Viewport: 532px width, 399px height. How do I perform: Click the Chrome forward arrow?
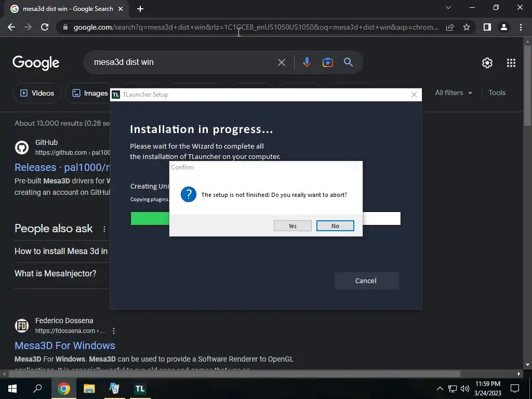click(28, 27)
